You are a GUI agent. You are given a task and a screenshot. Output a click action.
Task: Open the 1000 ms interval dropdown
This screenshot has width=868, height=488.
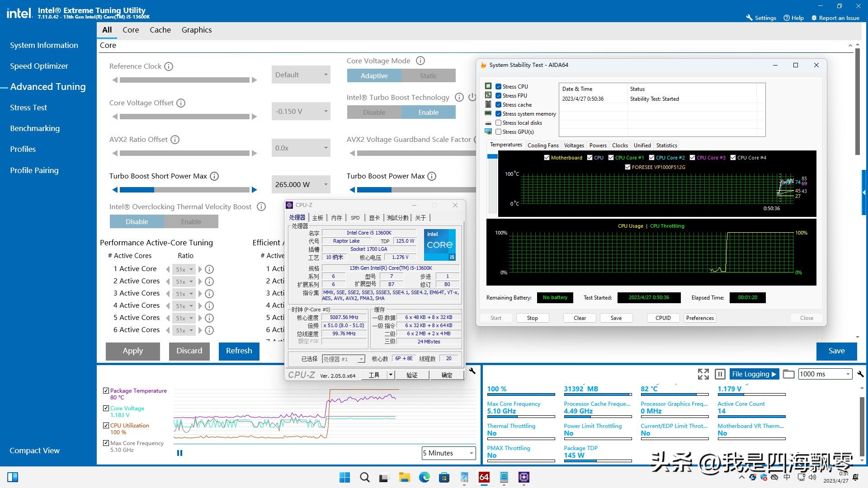tap(825, 374)
